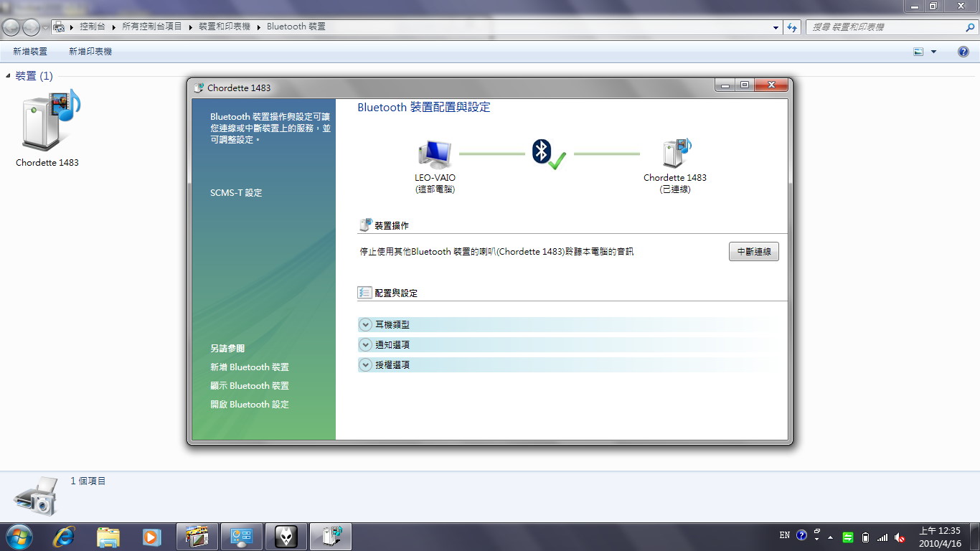Click the Back navigation button
Image resolution: width=980 pixels, height=551 pixels.
11,27
